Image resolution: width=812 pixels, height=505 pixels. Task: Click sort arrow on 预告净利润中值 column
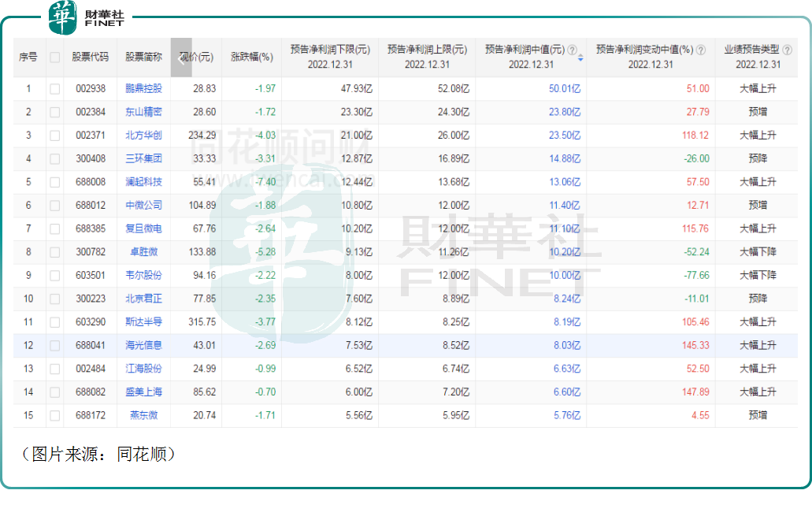580,58
